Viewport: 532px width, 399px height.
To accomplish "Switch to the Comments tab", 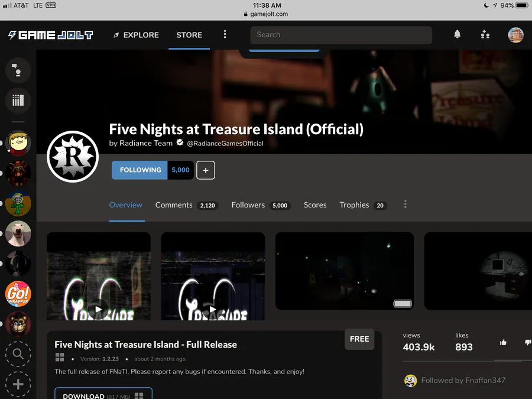I will 187,205.
